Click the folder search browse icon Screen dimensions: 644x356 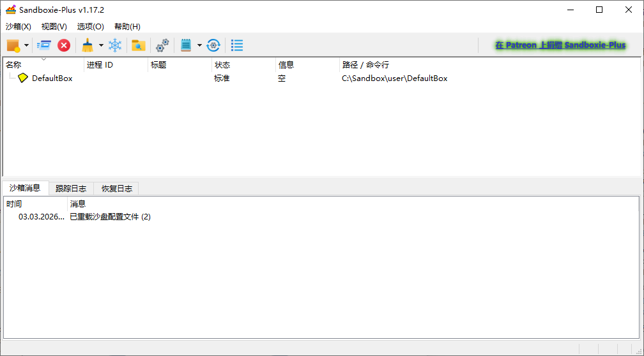138,45
